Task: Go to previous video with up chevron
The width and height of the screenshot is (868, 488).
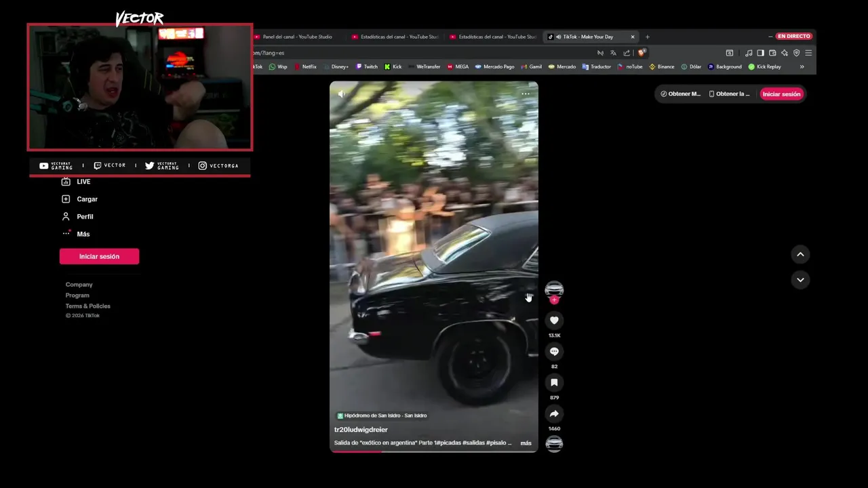Action: coord(800,254)
